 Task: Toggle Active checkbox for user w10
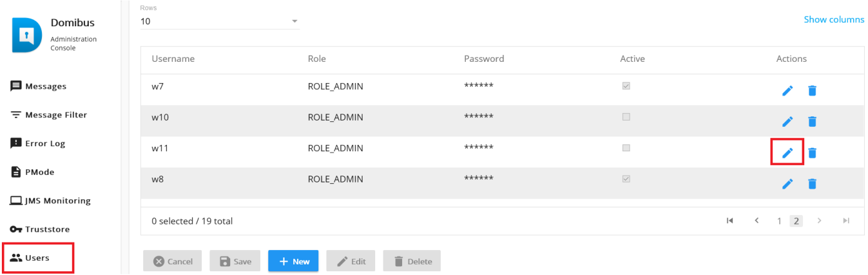(626, 117)
